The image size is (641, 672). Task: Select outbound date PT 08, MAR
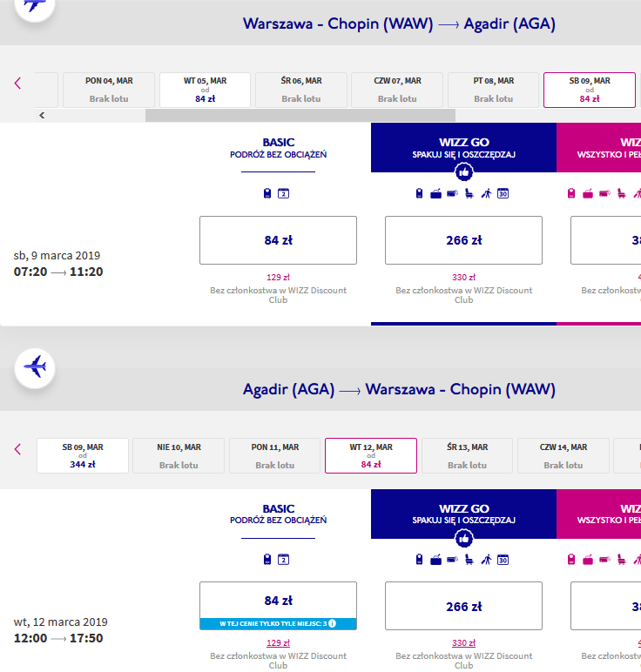click(493, 90)
